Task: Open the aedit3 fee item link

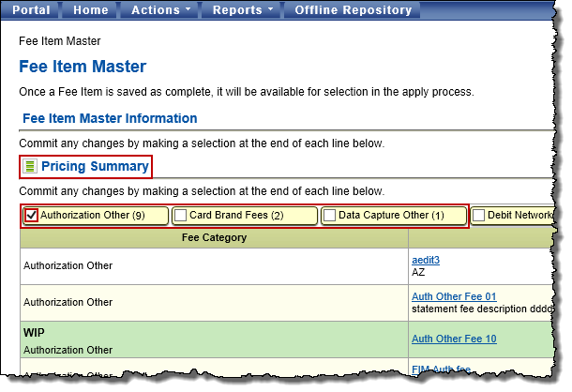Action: pyautogui.click(x=428, y=259)
